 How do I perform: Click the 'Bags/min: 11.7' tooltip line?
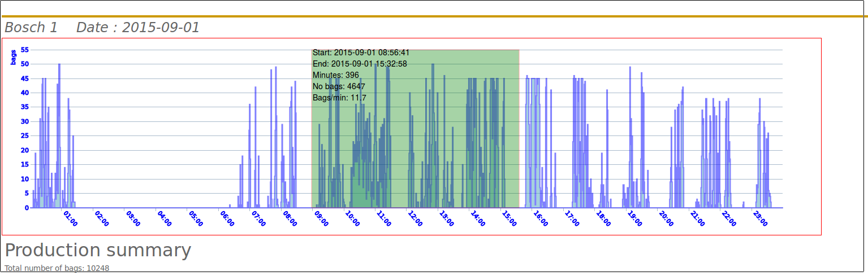click(x=339, y=98)
